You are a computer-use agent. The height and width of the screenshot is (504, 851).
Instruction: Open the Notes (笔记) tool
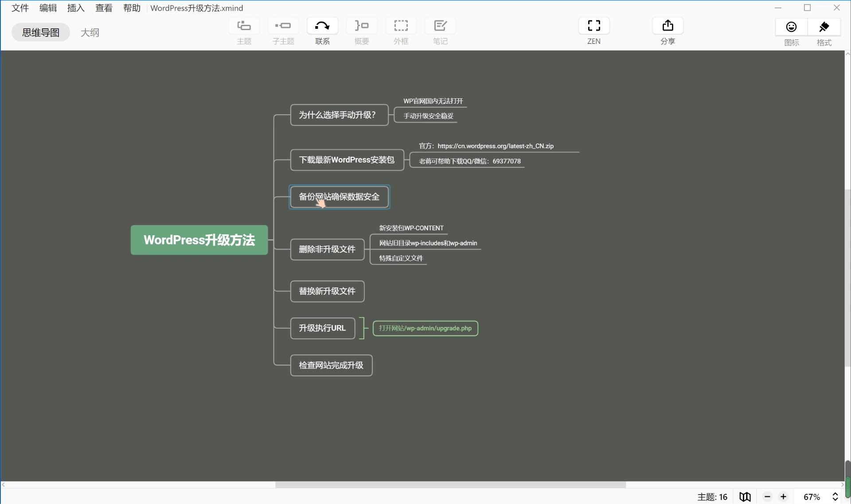coord(440,26)
